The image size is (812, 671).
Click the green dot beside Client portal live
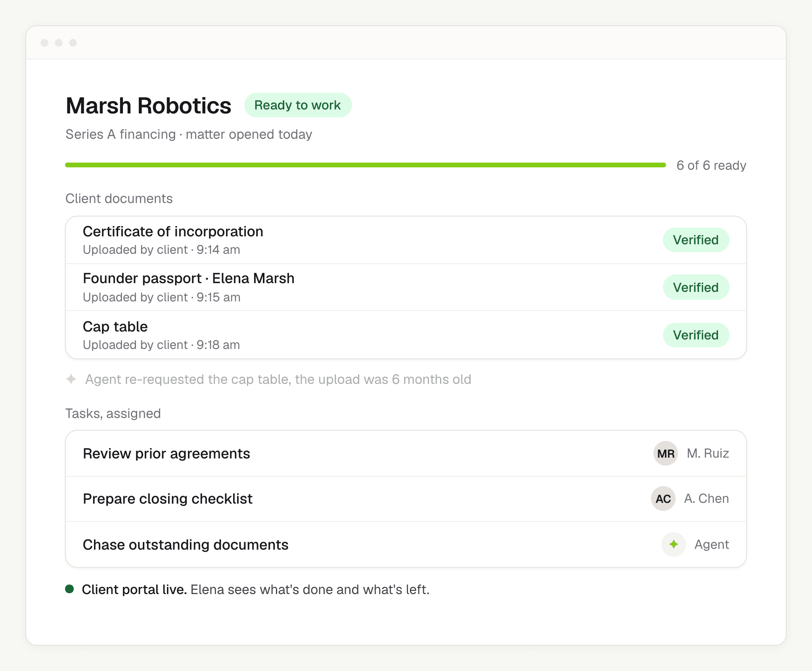[x=69, y=589]
